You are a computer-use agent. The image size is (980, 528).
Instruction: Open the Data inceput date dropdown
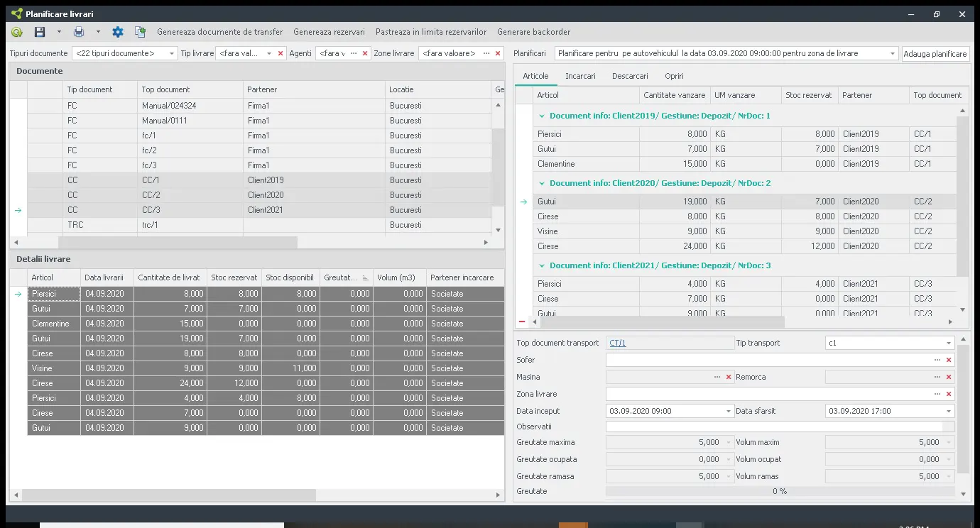coord(729,411)
